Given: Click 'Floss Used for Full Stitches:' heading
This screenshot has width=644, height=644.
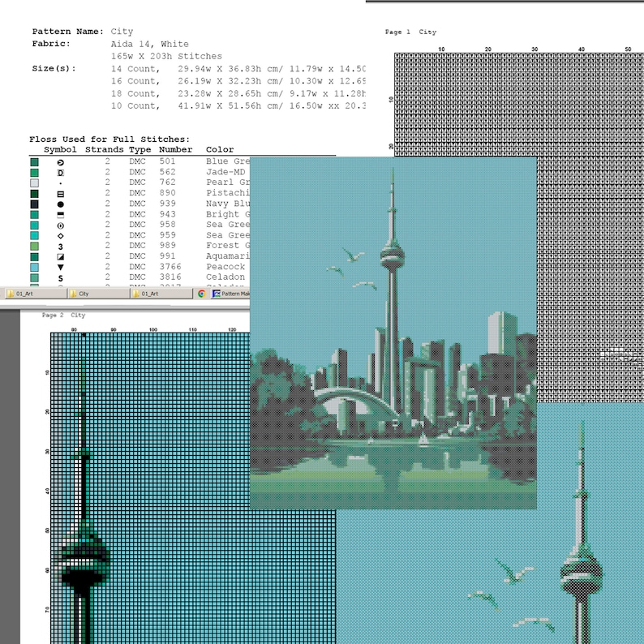Looking at the screenshot, I should [x=109, y=140].
